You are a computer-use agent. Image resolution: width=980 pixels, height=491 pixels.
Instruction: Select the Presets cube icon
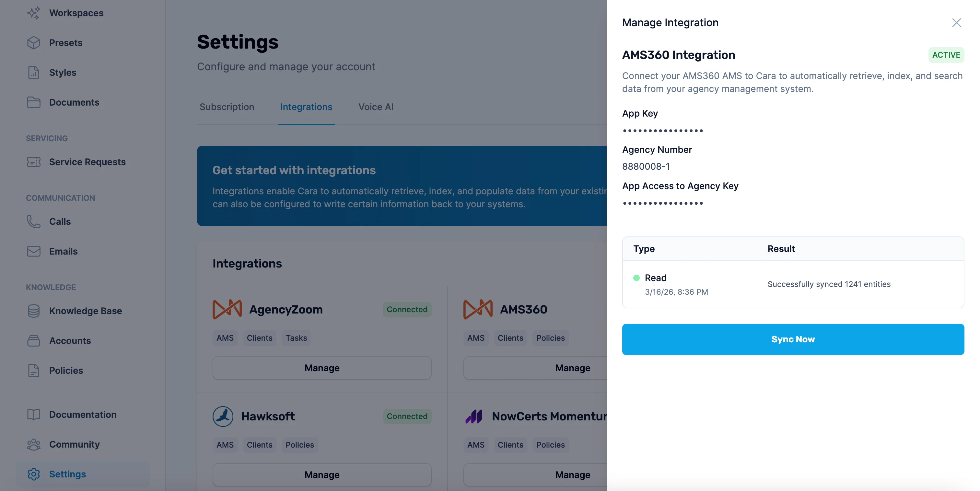[x=33, y=43]
